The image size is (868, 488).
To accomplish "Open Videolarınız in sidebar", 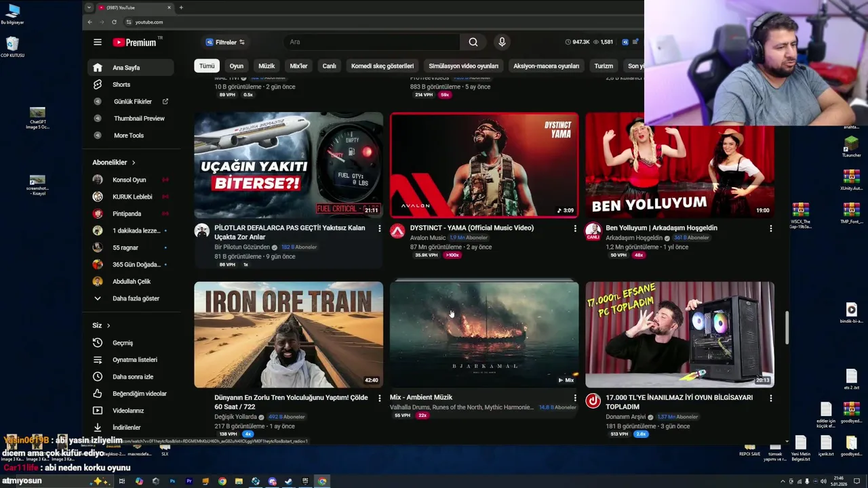I will click(131, 411).
